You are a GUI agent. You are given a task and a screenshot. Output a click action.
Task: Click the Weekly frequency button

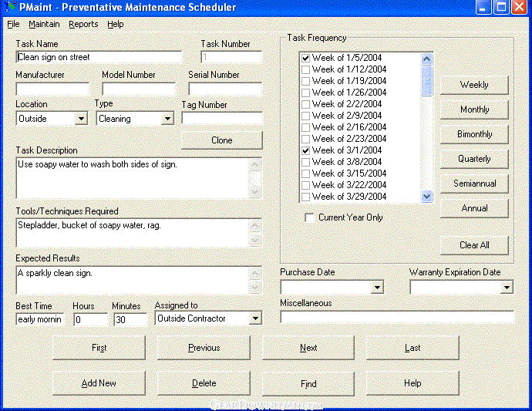point(474,85)
